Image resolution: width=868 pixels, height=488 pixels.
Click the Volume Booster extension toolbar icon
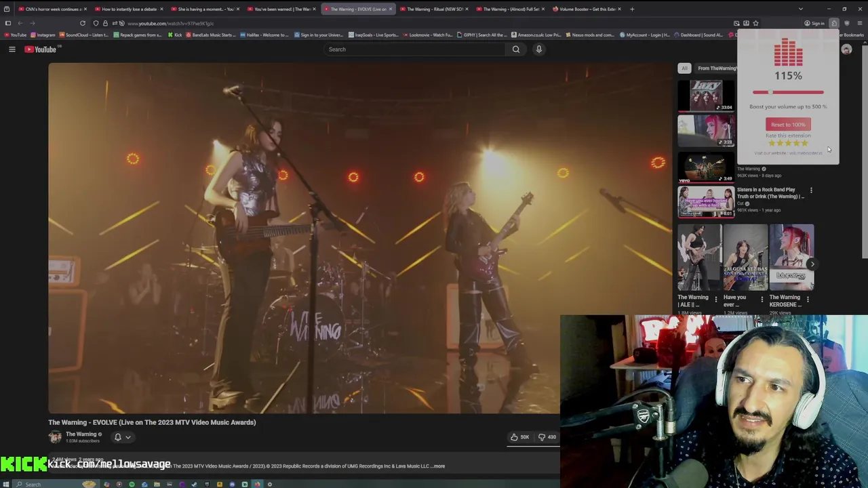(x=834, y=23)
